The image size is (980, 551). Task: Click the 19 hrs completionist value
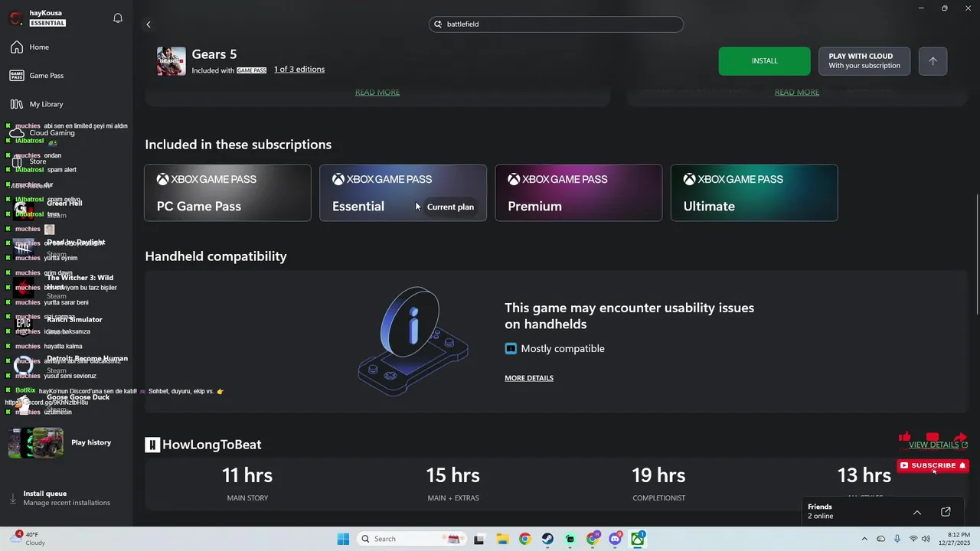point(658,475)
